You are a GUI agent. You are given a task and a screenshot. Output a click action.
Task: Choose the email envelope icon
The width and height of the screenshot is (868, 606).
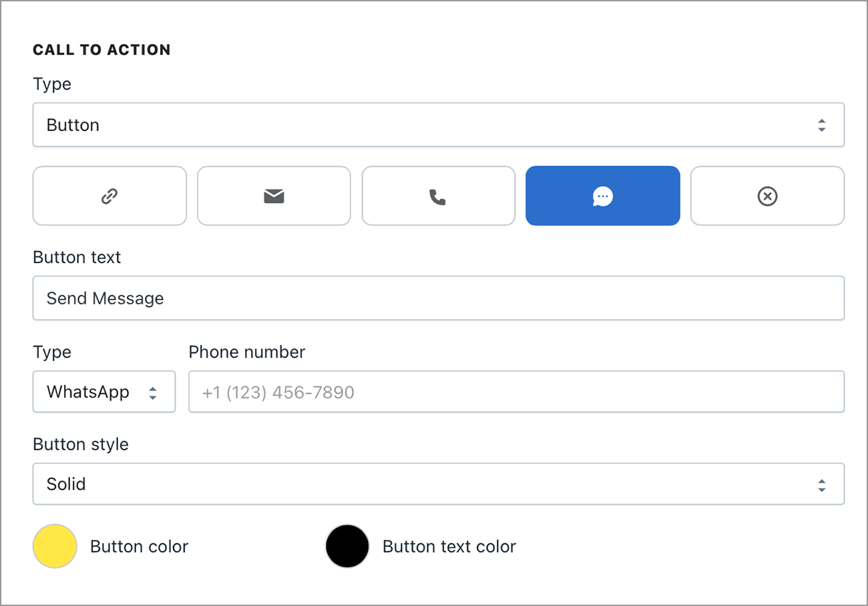(x=274, y=196)
